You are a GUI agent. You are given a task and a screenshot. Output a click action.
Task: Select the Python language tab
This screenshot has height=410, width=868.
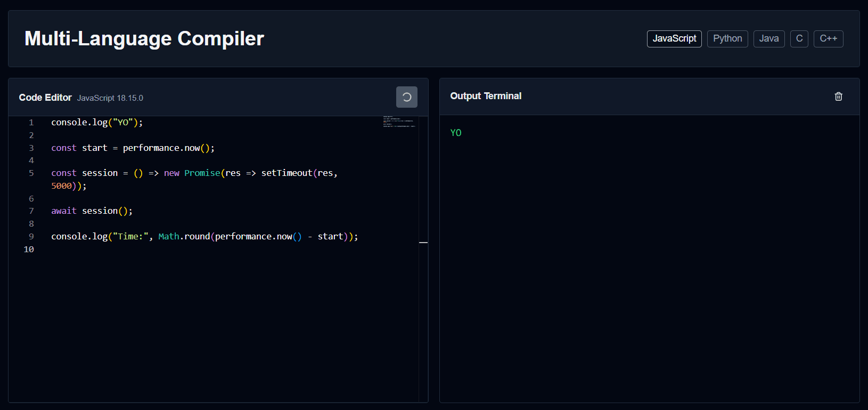[x=727, y=39]
